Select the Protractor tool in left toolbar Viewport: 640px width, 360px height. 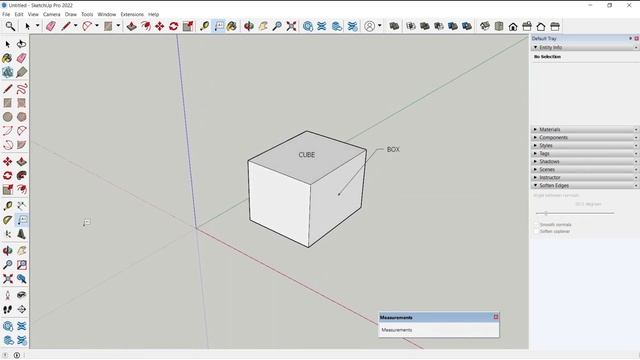(x=7, y=220)
